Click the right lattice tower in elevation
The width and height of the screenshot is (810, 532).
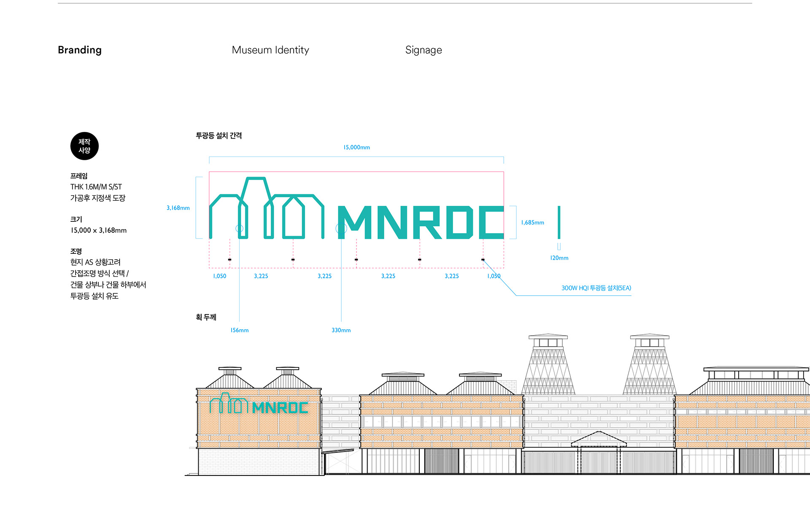(x=650, y=367)
